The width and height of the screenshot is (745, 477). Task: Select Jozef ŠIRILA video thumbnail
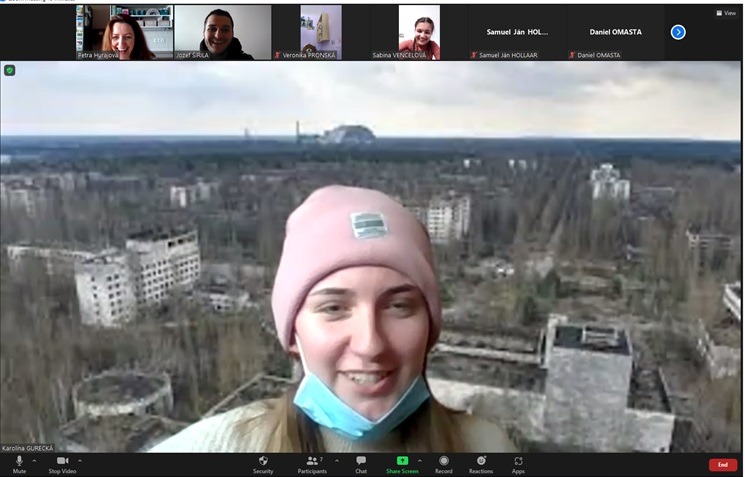(x=223, y=32)
